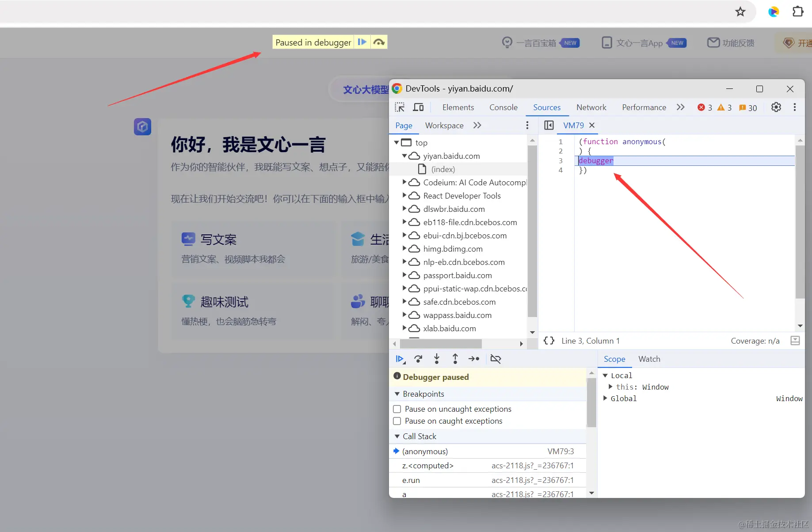812x532 pixels.
Task: Collapse the Call Stack section
Action: [x=397, y=436]
